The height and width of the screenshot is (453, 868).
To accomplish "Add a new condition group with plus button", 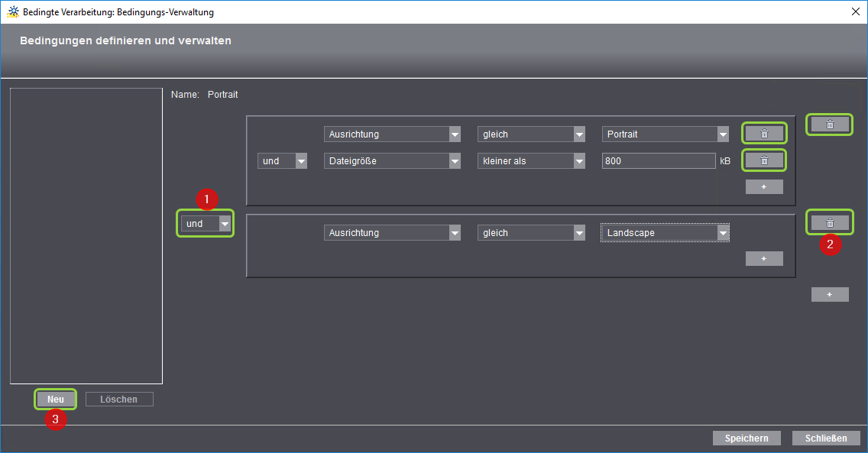I will point(830,295).
